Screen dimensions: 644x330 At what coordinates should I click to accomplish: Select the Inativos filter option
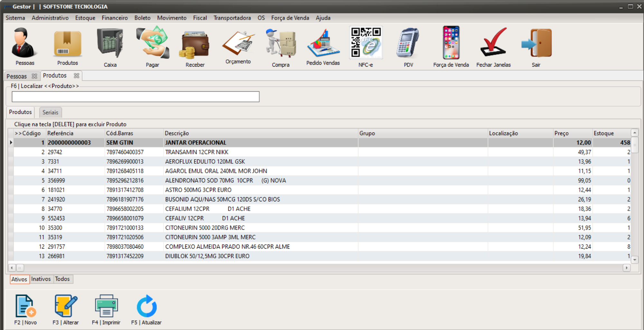pyautogui.click(x=41, y=279)
